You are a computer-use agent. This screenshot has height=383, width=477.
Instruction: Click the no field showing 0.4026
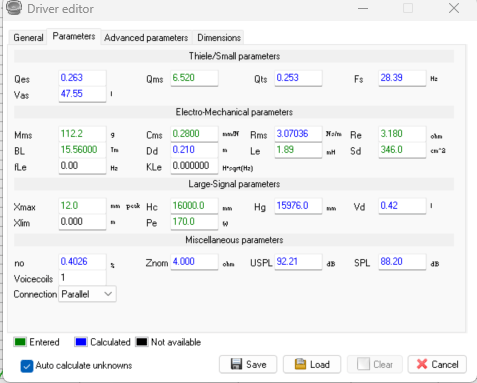click(x=82, y=262)
